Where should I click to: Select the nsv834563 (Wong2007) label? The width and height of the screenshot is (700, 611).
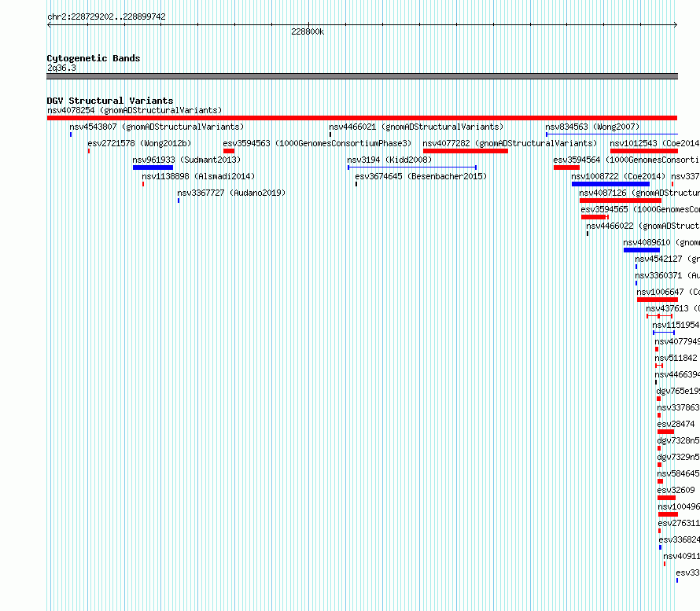point(592,127)
